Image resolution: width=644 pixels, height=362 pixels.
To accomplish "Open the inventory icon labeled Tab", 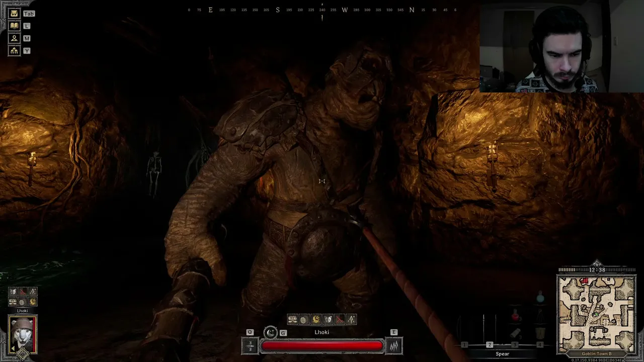I will (14, 14).
